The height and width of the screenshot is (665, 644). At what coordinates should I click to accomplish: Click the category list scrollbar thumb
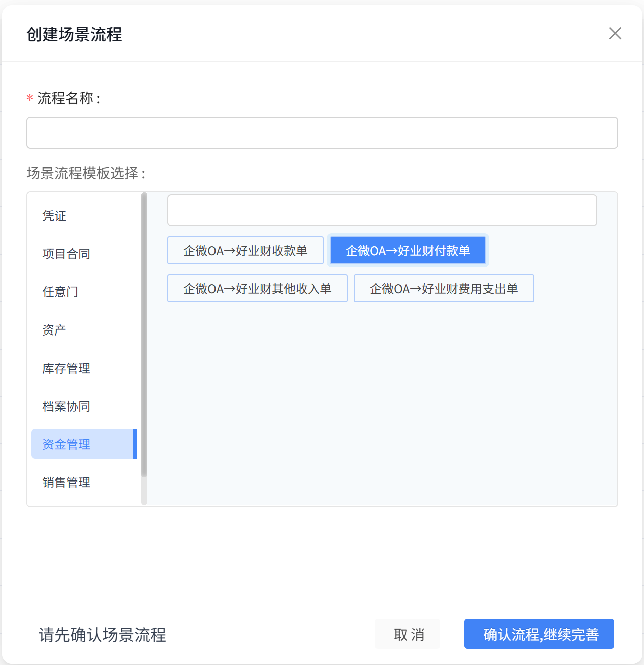tap(144, 331)
